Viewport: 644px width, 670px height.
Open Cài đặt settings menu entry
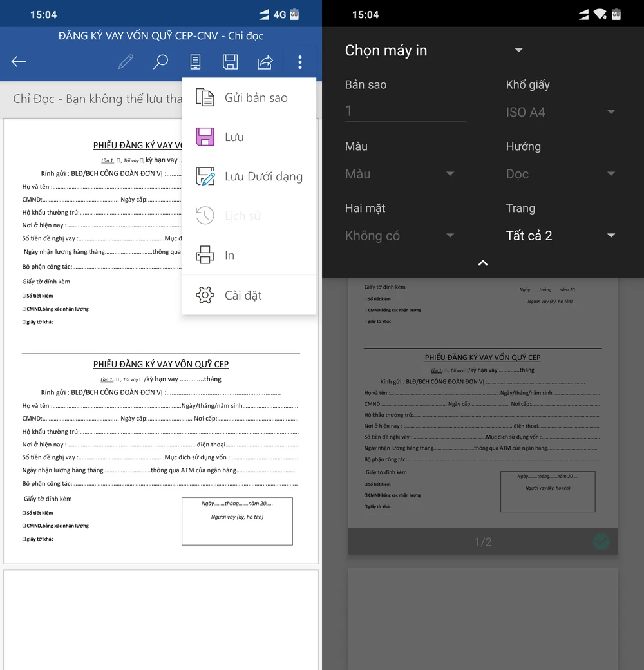[243, 296]
